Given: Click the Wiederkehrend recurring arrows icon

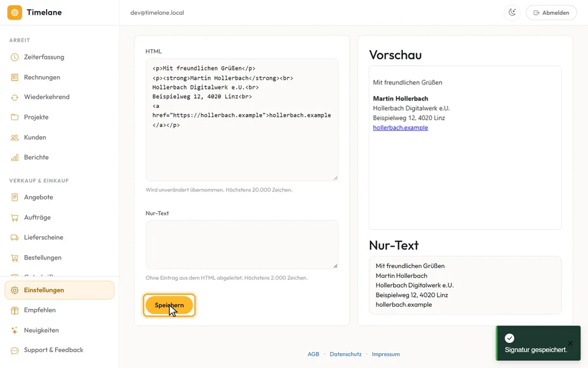Looking at the screenshot, I should click(15, 98).
